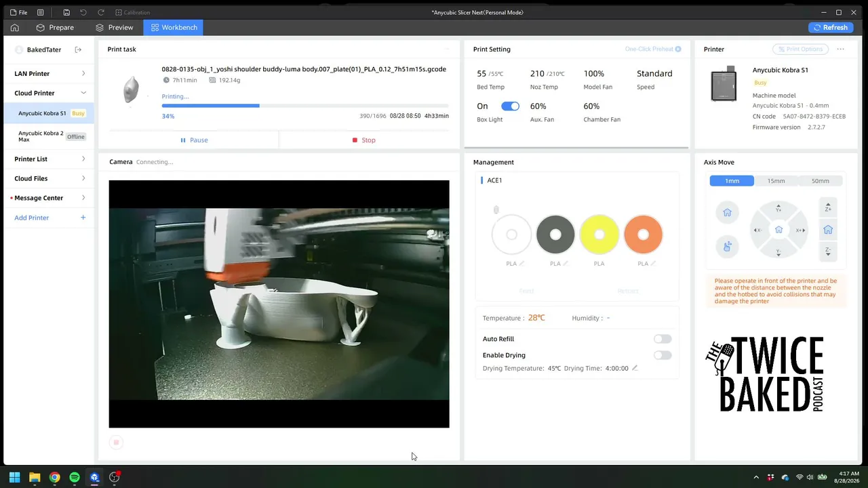Redo the last action
The height and width of the screenshot is (488, 868).
click(x=101, y=12)
